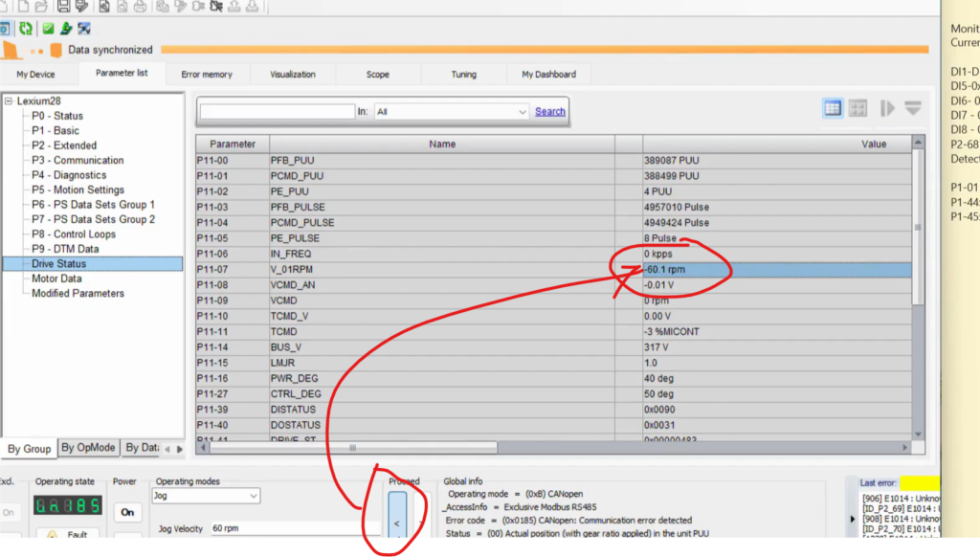The image size is (980, 557).
Task: Collapse the Lexium28 tree node
Action: (10, 101)
